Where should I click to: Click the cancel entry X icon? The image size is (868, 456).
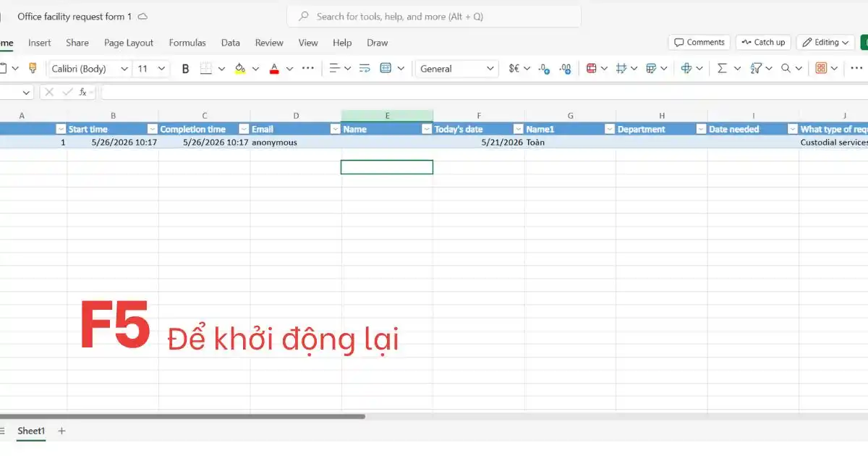coord(49,92)
